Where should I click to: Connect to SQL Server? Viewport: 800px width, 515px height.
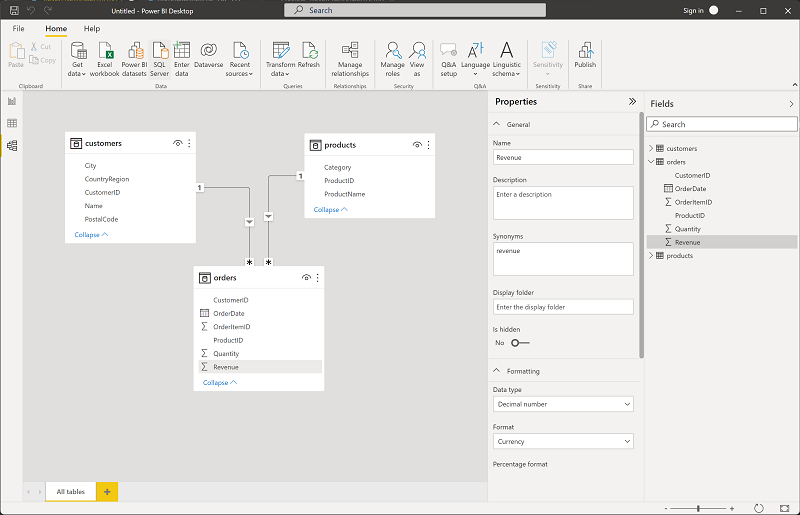pyautogui.click(x=159, y=59)
